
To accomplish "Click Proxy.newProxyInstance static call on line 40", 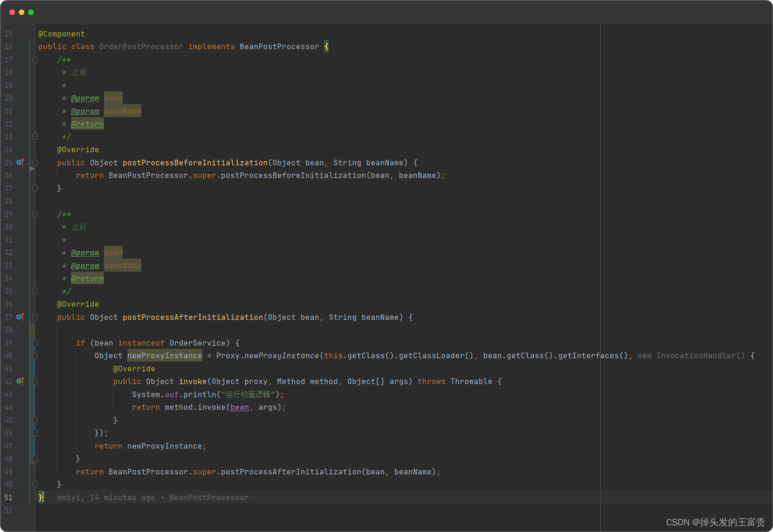I will point(268,355).
